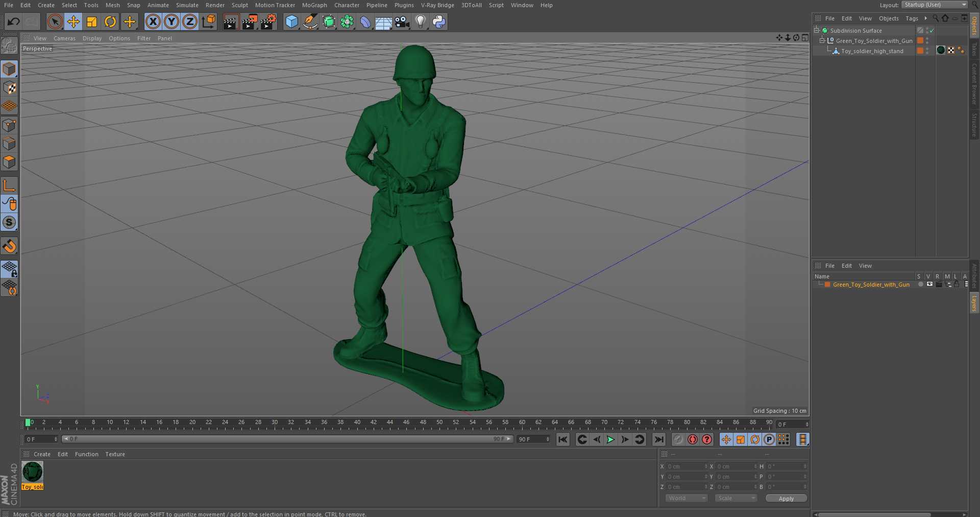Image resolution: width=980 pixels, height=517 pixels.
Task: Open the Character menu
Action: click(347, 5)
